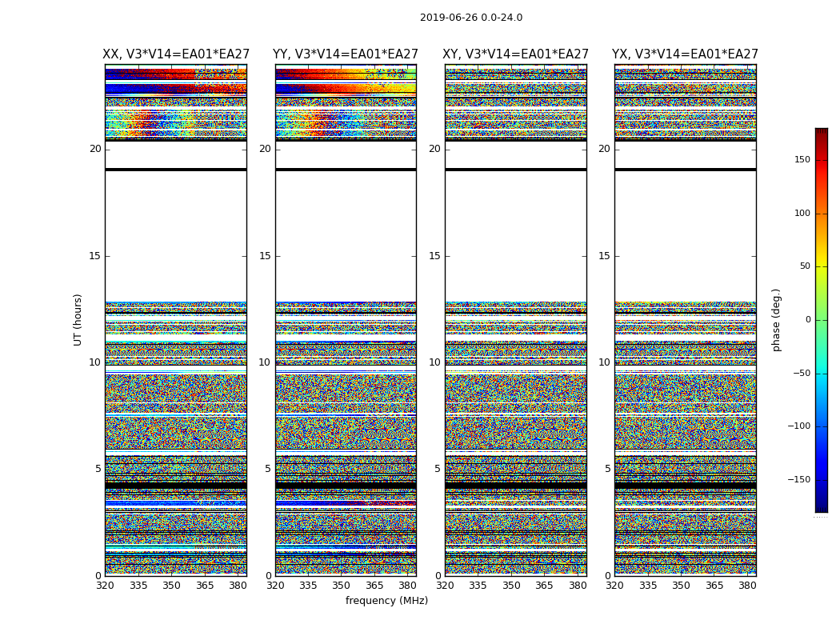Click the '380' frequency tick of XX panel
This screenshot has height=640, width=840.
coord(238,586)
